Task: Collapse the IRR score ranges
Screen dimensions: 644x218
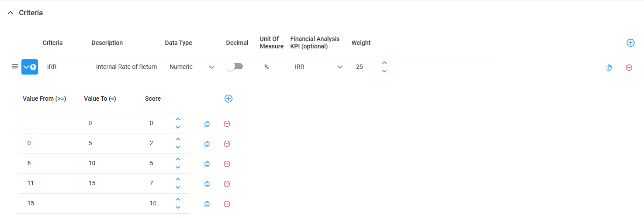Action: click(x=29, y=67)
